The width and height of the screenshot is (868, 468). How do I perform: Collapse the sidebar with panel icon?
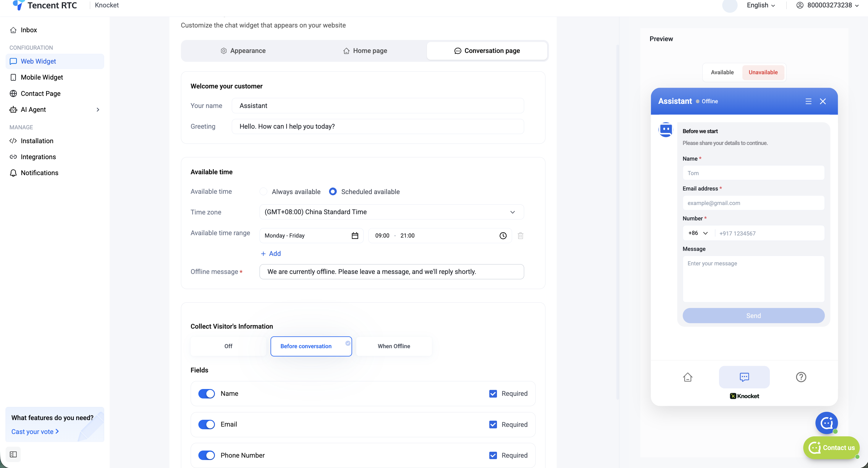click(x=13, y=454)
